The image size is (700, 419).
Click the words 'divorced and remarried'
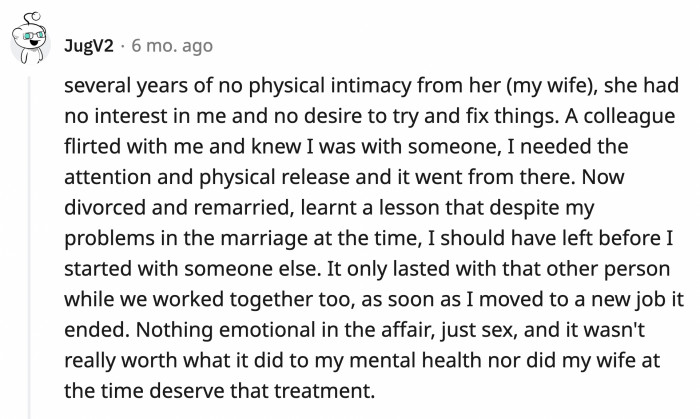coord(176,207)
